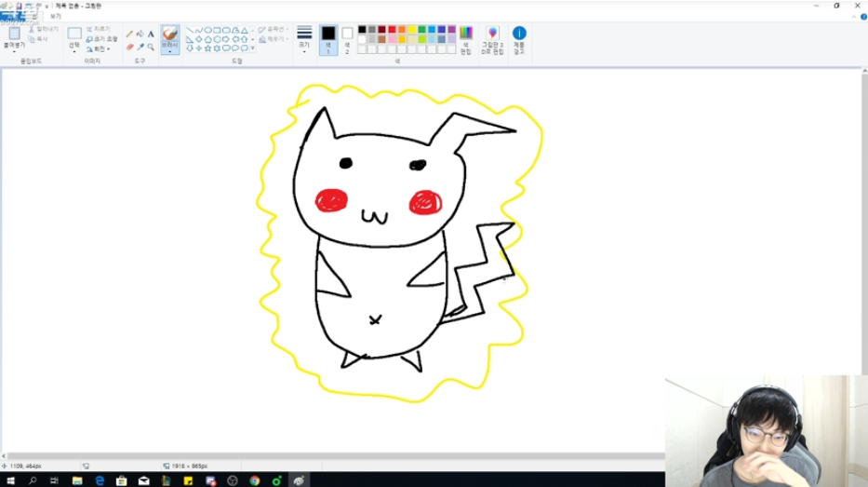Viewport: 868px width, 487px height.
Task: Open Google Chrome from taskbar
Action: pyautogui.click(x=255, y=480)
